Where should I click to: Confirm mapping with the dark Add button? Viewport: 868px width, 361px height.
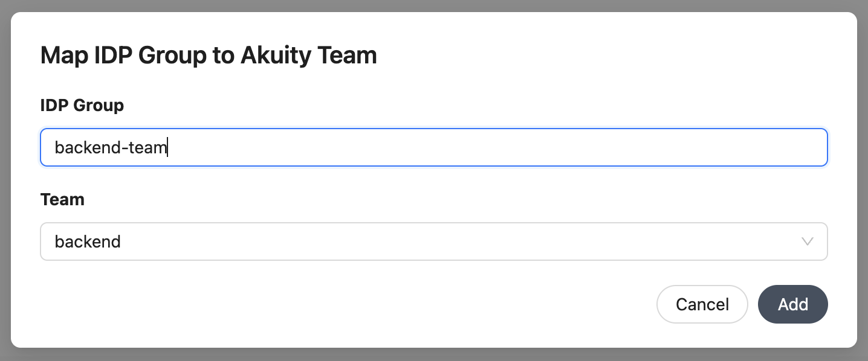click(792, 304)
